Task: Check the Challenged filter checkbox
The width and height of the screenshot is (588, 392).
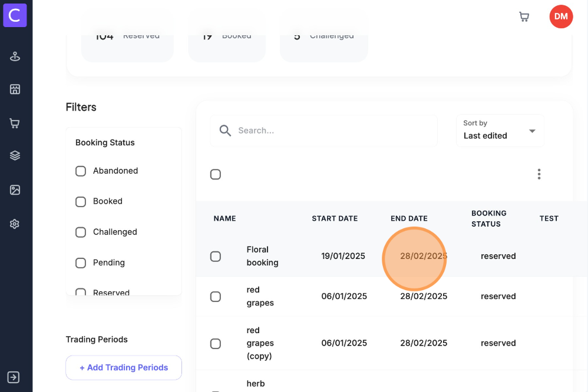Action: tap(81, 232)
